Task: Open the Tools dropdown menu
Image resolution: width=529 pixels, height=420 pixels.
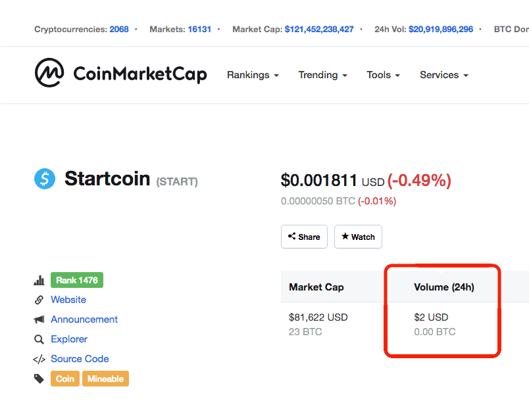Action: coord(383,75)
